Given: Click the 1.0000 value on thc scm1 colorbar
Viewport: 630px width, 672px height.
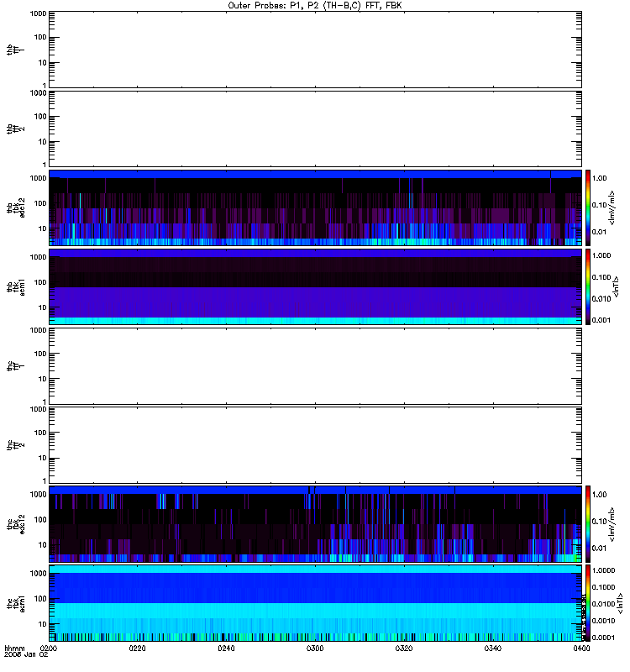Looking at the screenshot, I should 603,570.
